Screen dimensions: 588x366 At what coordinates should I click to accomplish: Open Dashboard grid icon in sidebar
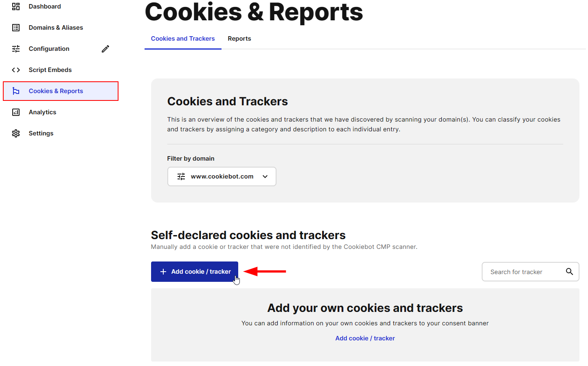pyautogui.click(x=16, y=7)
